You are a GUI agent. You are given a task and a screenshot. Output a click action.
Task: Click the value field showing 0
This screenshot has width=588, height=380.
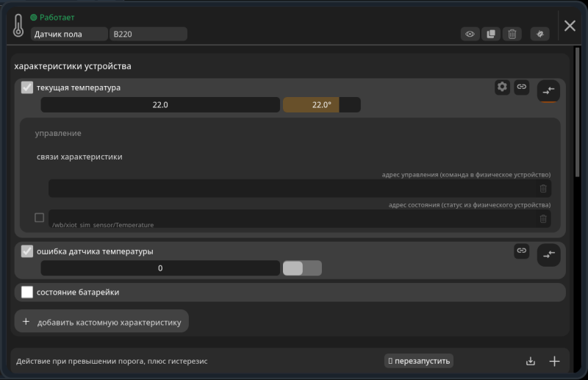pos(160,268)
